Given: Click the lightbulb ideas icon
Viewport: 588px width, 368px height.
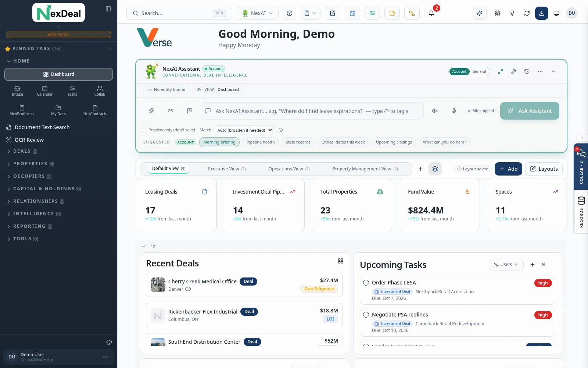Looking at the screenshot, I should (512, 13).
